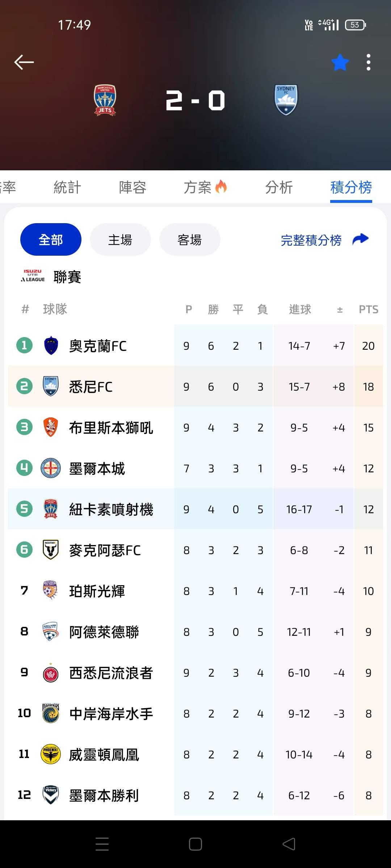Tap the Newcastle Jets crest in header

coord(105,100)
